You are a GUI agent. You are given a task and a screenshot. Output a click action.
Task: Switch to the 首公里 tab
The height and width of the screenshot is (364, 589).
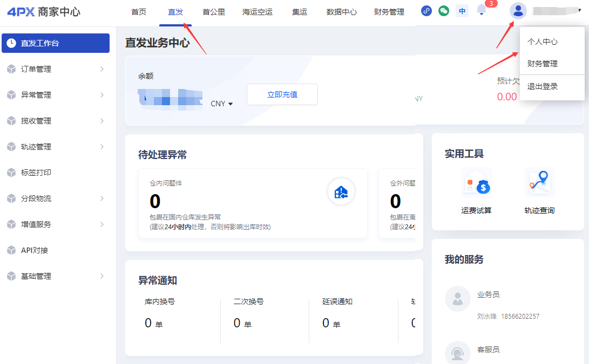point(214,12)
